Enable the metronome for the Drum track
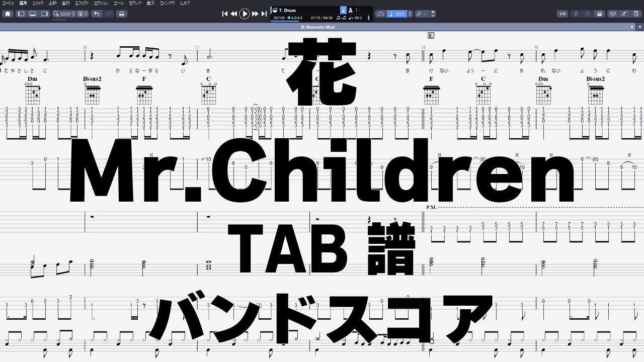This screenshot has height=362, width=644. 351,10
